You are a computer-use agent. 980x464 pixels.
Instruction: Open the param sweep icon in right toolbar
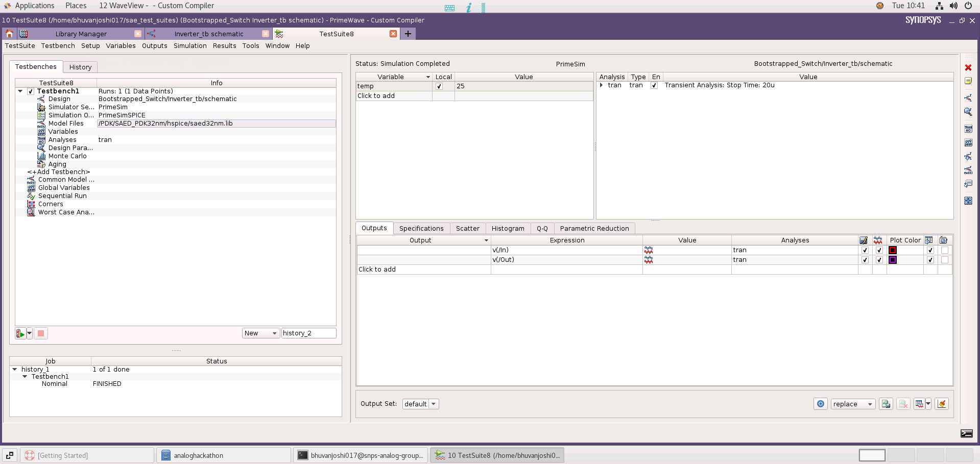(968, 142)
